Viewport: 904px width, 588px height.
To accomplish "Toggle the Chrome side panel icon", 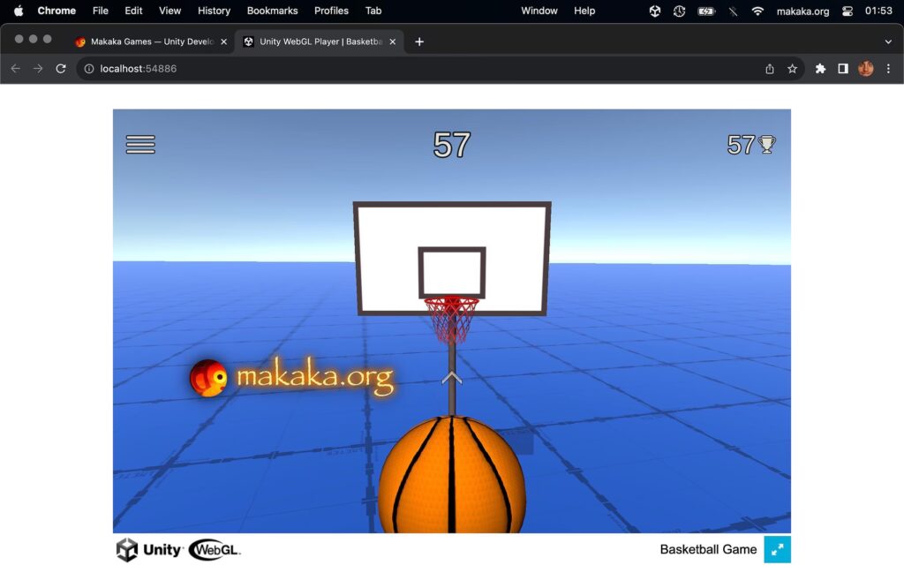I will (843, 69).
